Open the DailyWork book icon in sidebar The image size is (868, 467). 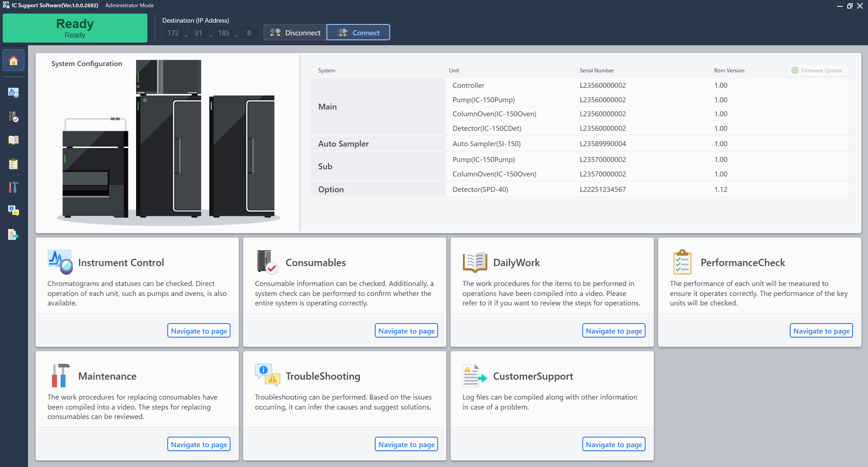[13, 140]
